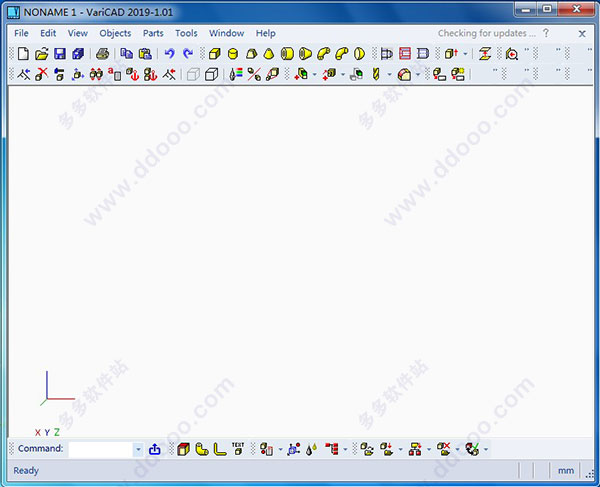Open dropdown beside the green check icon
The width and height of the screenshot is (600, 487).
click(486, 449)
